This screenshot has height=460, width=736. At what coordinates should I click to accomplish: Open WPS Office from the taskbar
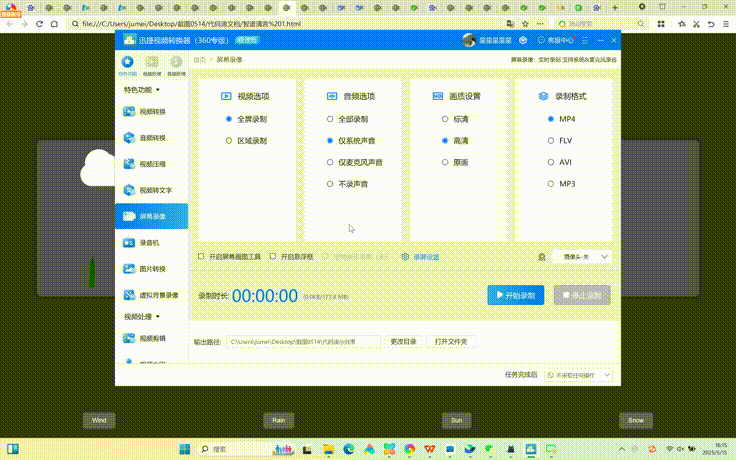click(x=429, y=449)
